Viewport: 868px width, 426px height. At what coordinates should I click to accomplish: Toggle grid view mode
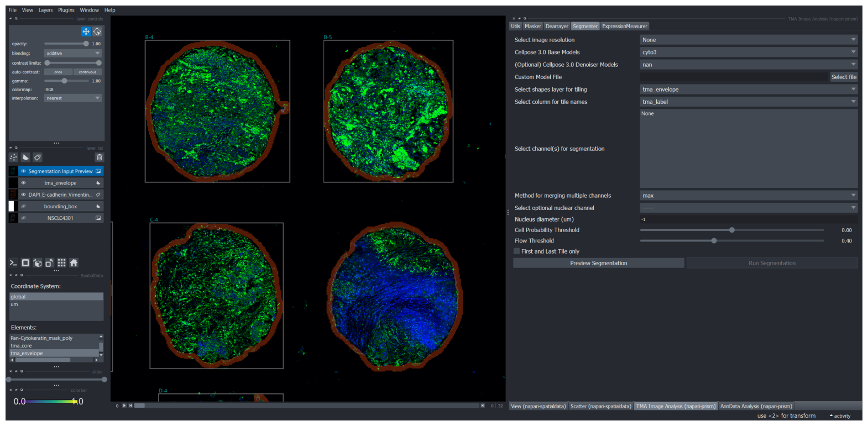pyautogui.click(x=61, y=263)
